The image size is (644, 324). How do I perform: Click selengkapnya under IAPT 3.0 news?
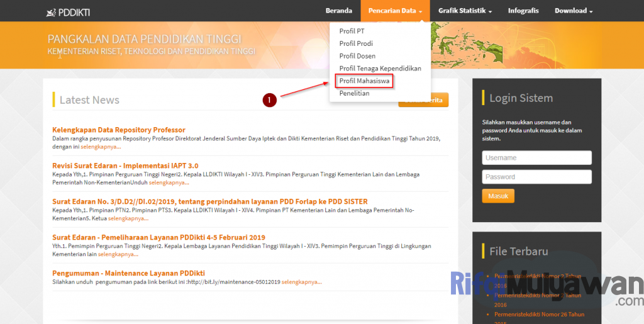coord(169,182)
